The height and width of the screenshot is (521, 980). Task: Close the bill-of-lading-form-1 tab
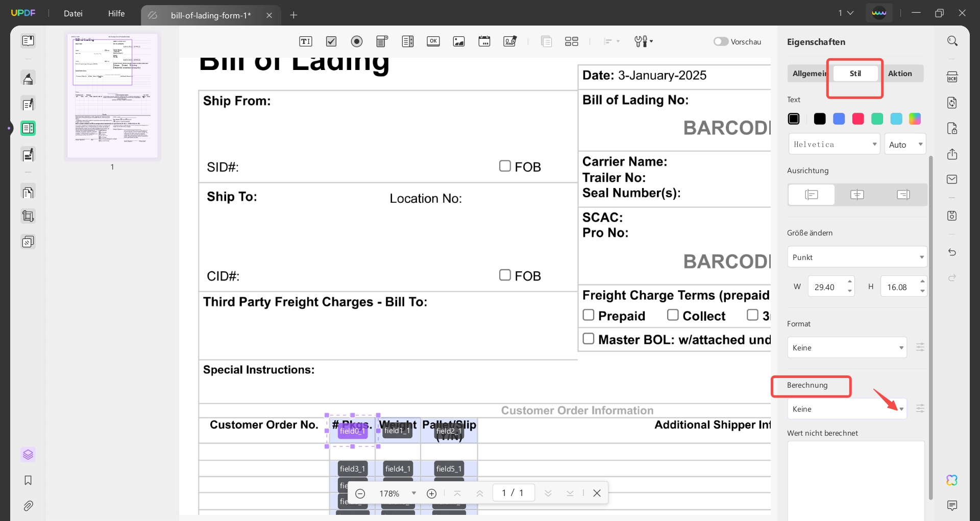click(x=269, y=15)
